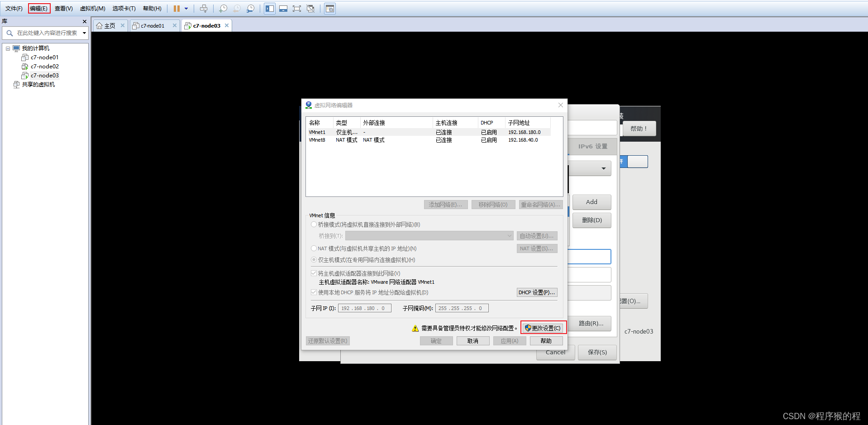Screen dimensions: 868x425
Task: Select the 桥接模式 radio button
Action: click(314, 224)
